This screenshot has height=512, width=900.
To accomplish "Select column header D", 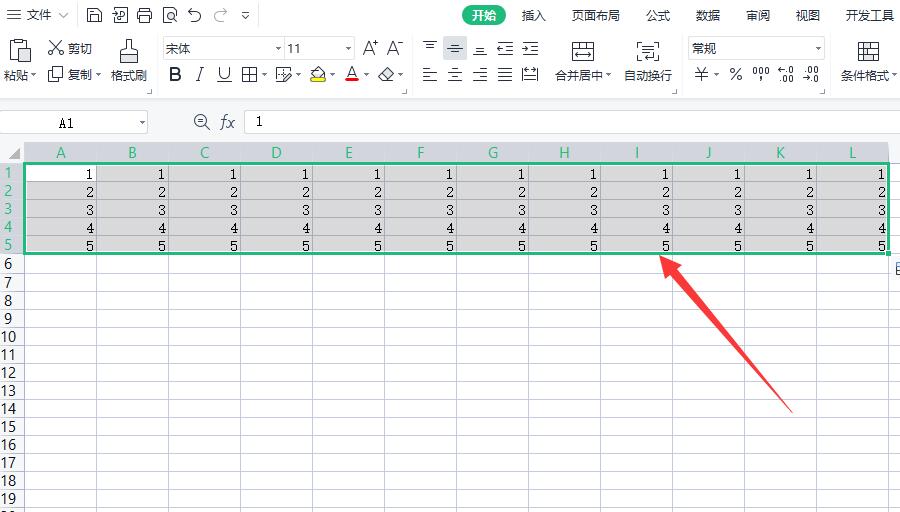I will [x=277, y=153].
